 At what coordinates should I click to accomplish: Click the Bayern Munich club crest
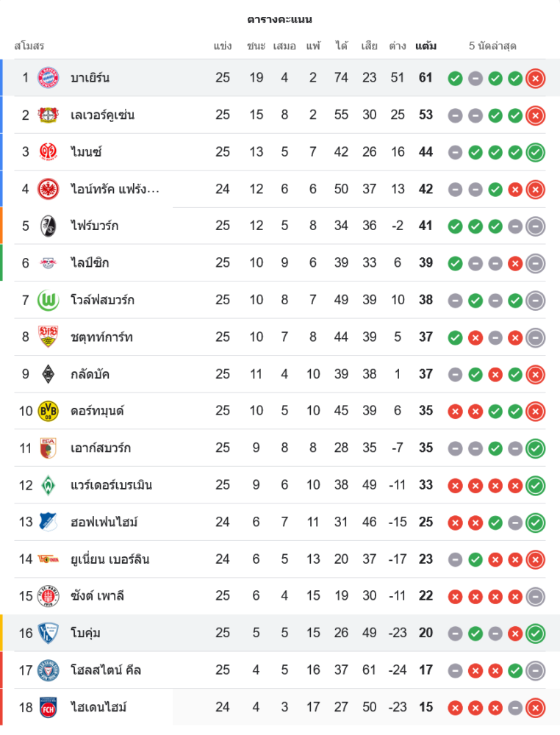pos(48,78)
